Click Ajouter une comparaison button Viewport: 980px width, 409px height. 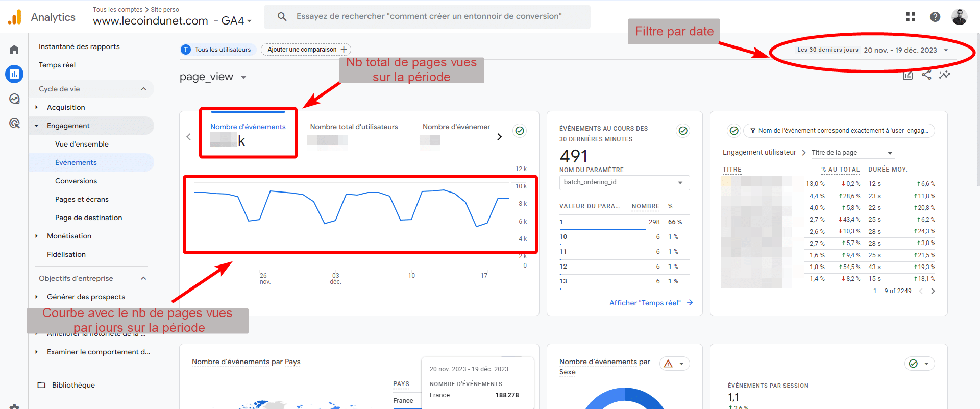[x=306, y=50]
